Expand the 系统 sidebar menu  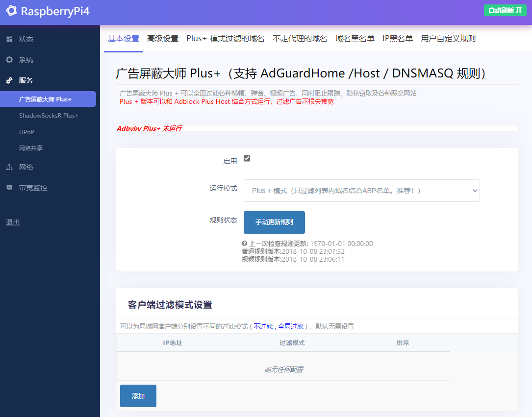(x=29, y=61)
